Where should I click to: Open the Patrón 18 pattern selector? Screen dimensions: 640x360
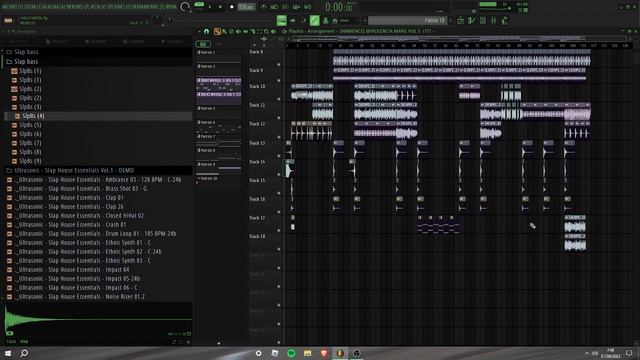pyautogui.click(x=407, y=20)
